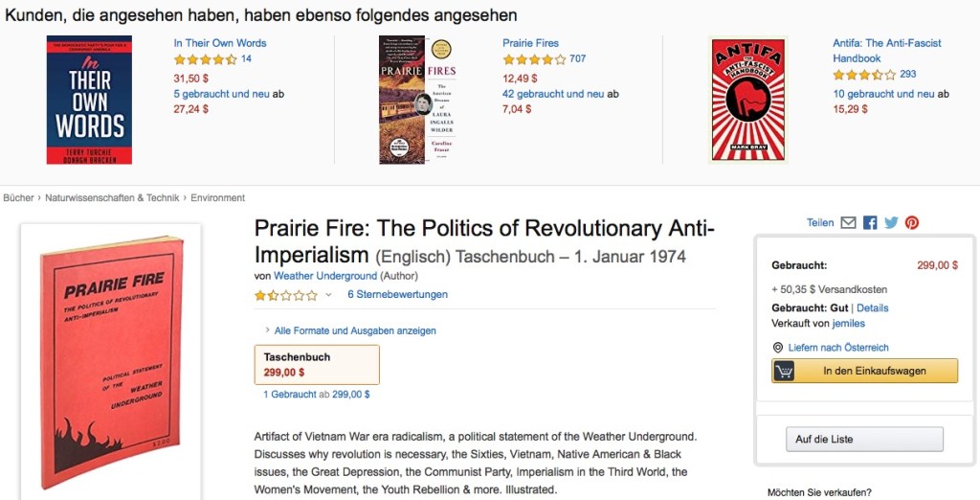Click the shopping cart icon
The image size is (980, 500).
(x=785, y=371)
